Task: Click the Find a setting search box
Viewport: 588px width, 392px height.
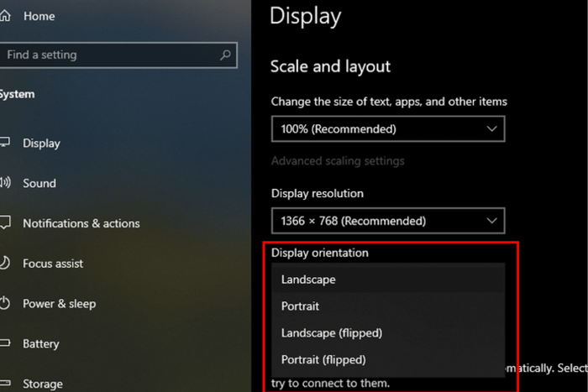Action: (117, 55)
